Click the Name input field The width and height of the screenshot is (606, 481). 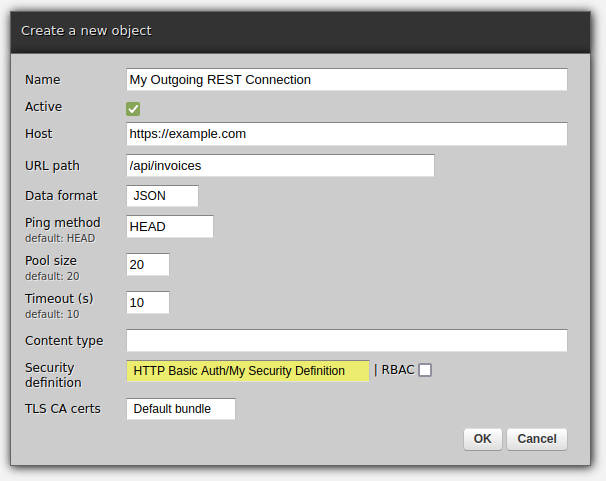pos(346,80)
